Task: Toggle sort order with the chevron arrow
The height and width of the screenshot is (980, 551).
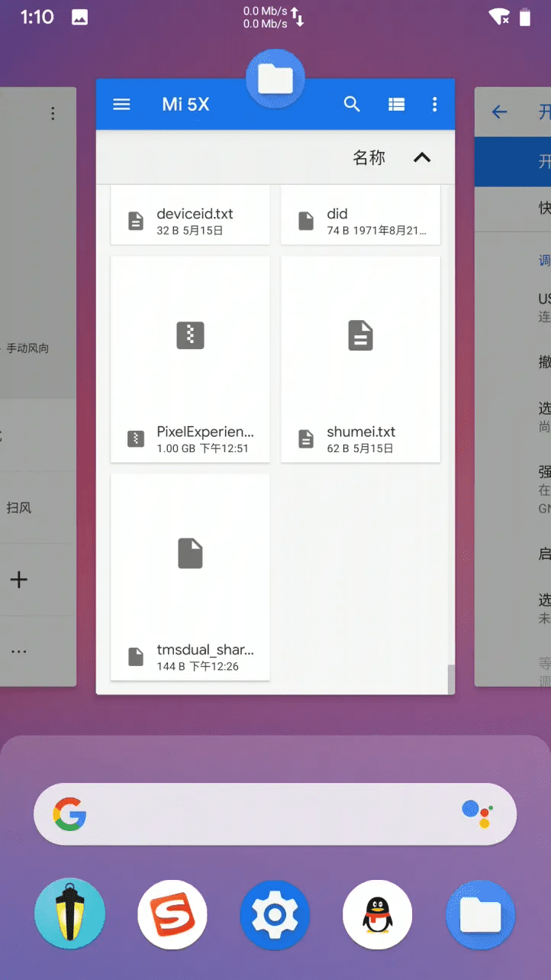Action: (x=422, y=157)
